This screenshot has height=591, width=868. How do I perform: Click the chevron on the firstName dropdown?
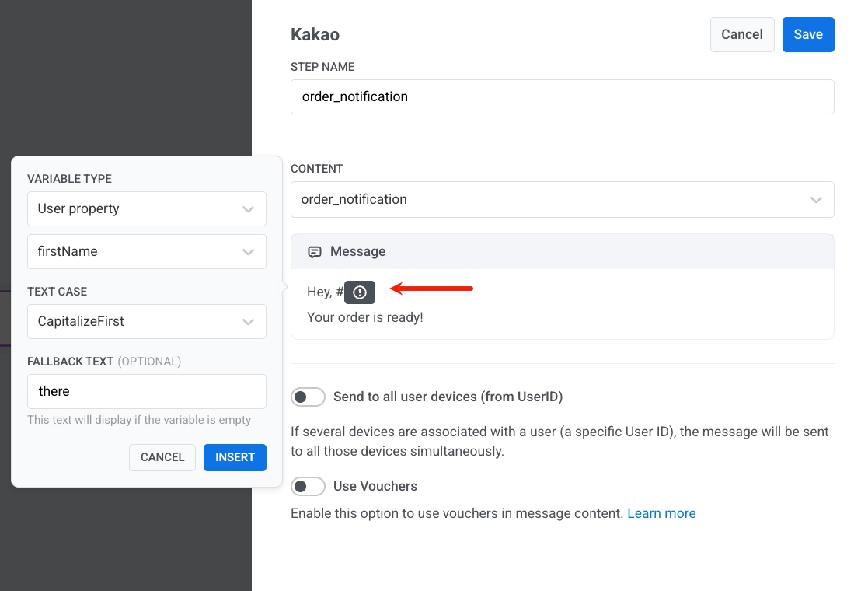coord(248,251)
